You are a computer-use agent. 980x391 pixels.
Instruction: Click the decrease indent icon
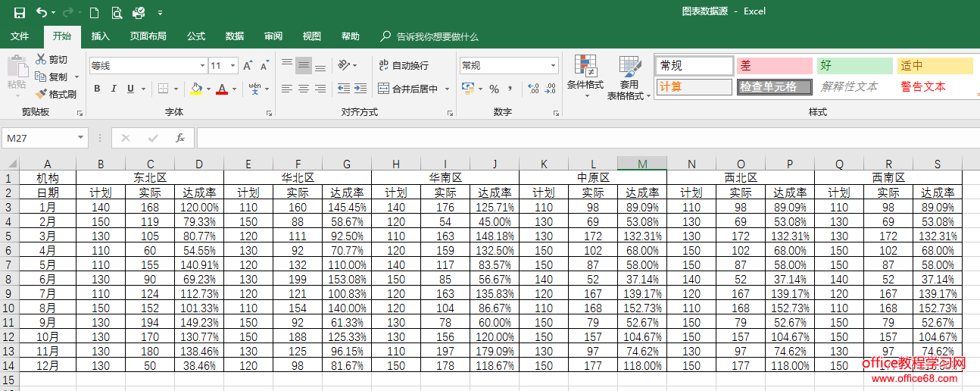(x=343, y=89)
